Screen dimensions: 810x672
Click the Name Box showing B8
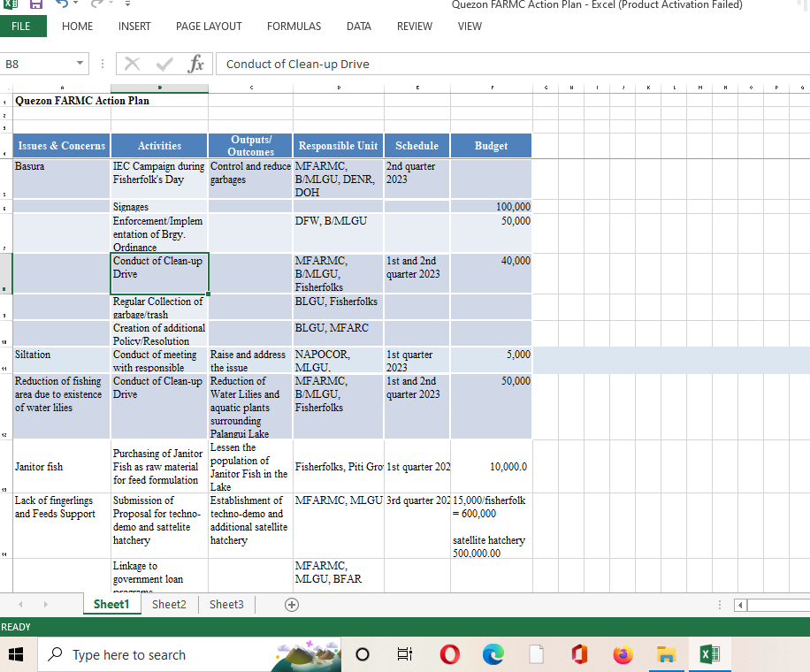pos(38,64)
